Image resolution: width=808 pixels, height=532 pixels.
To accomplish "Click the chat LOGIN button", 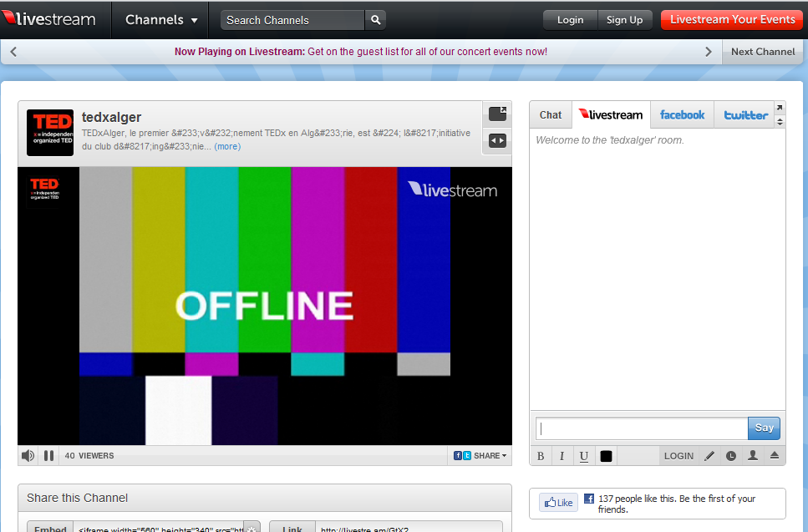I will pyautogui.click(x=678, y=456).
